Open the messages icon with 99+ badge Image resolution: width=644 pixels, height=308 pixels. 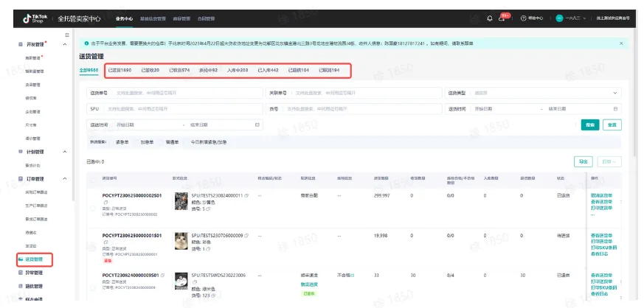502,18
